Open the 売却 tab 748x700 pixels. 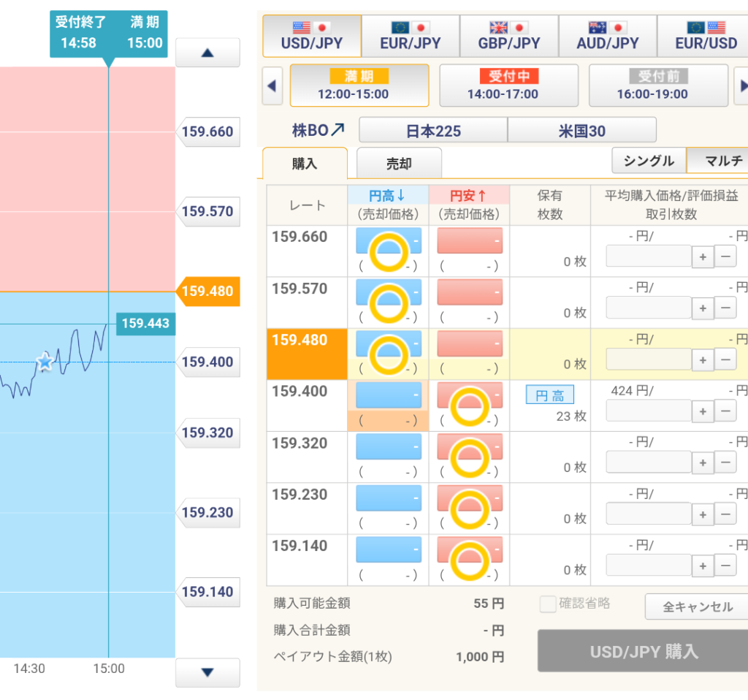click(x=399, y=164)
